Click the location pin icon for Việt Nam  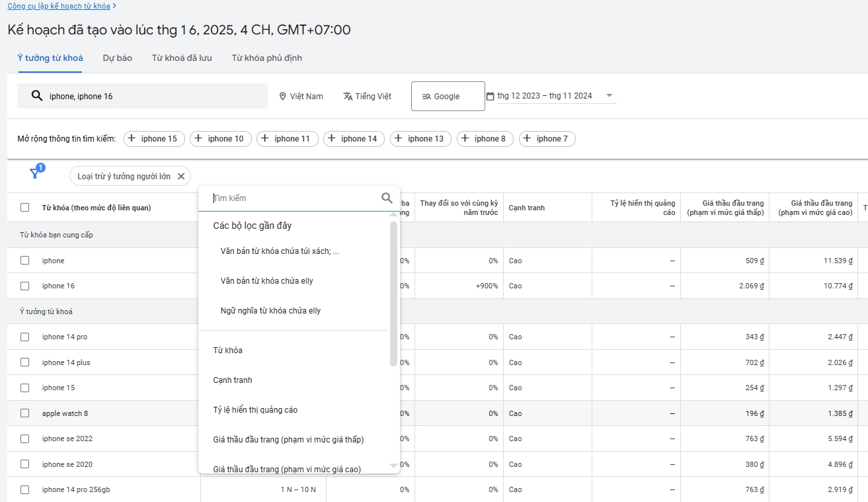(x=283, y=97)
